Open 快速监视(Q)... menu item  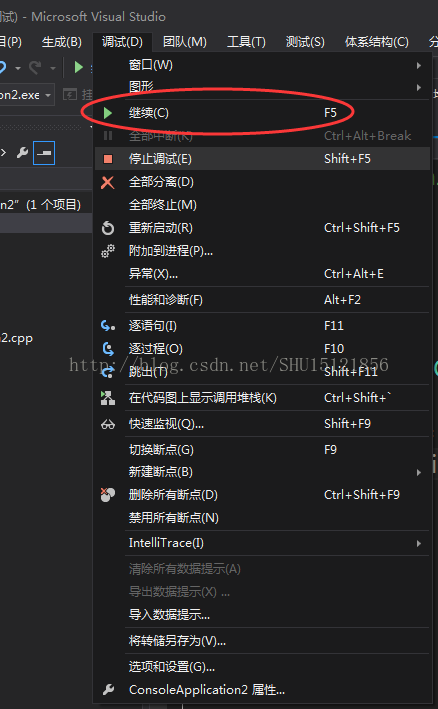261,424
